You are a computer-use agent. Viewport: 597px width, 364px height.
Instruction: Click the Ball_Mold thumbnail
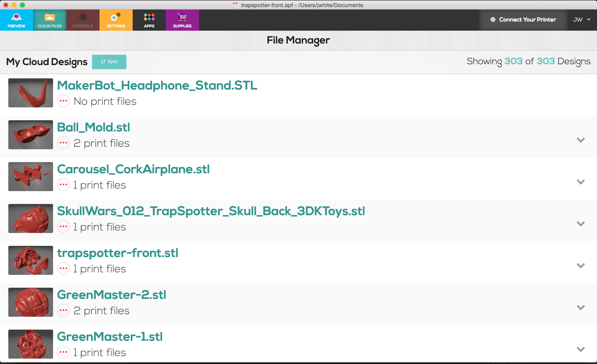[x=30, y=135]
